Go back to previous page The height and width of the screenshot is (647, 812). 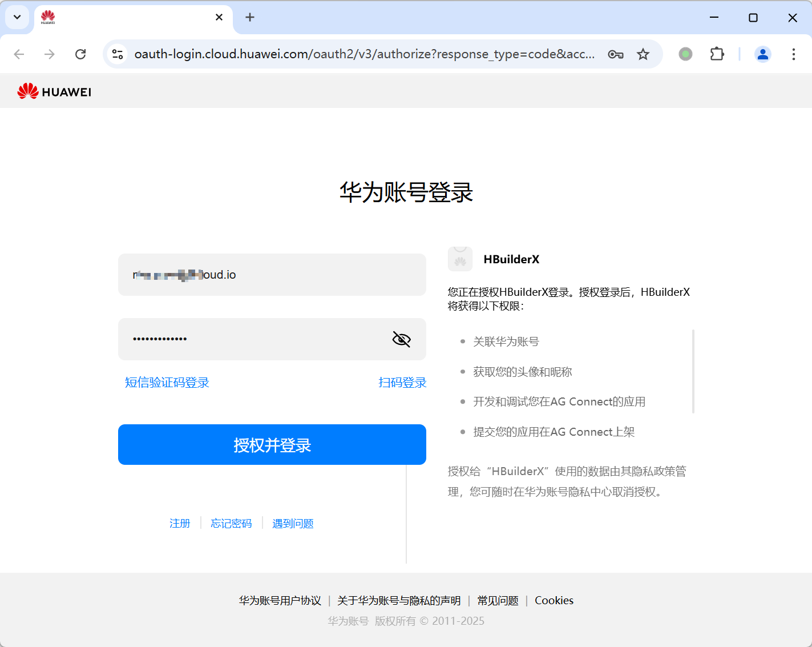click(19, 54)
